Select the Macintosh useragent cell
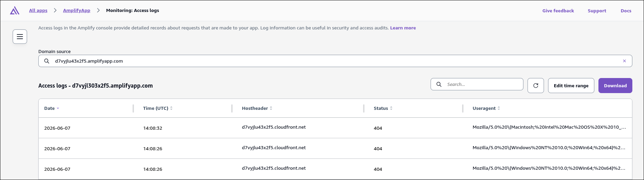 pyautogui.click(x=549, y=127)
